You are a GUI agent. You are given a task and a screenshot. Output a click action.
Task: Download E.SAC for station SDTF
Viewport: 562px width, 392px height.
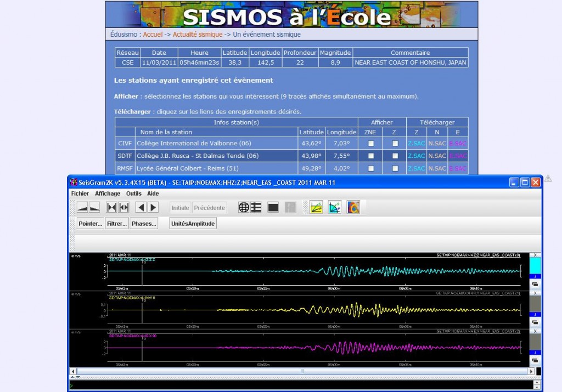point(458,156)
